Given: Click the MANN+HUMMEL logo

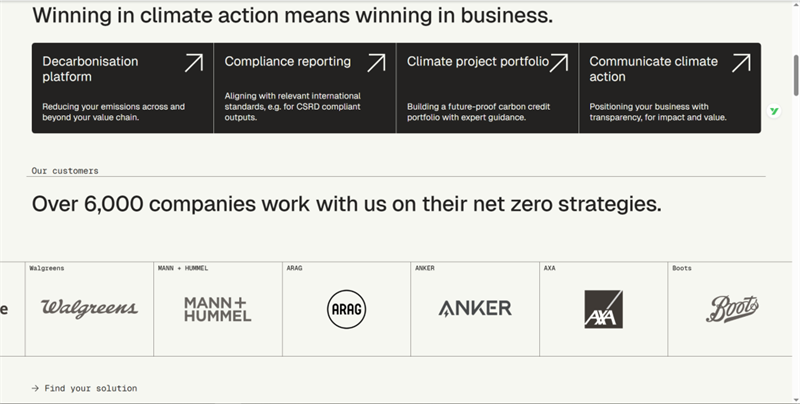Looking at the screenshot, I should click(217, 309).
